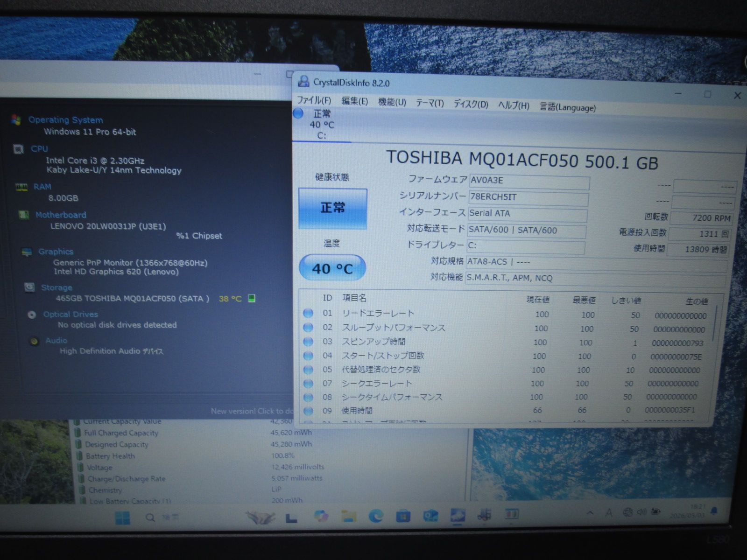This screenshot has width=747, height=560.
Task: Open the 言語(Language) menu
Action: point(568,107)
